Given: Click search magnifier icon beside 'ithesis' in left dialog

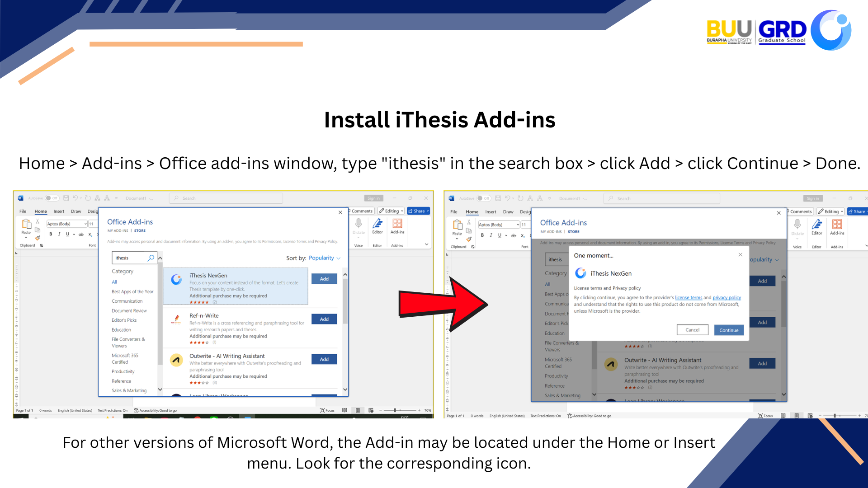Looking at the screenshot, I should (151, 258).
